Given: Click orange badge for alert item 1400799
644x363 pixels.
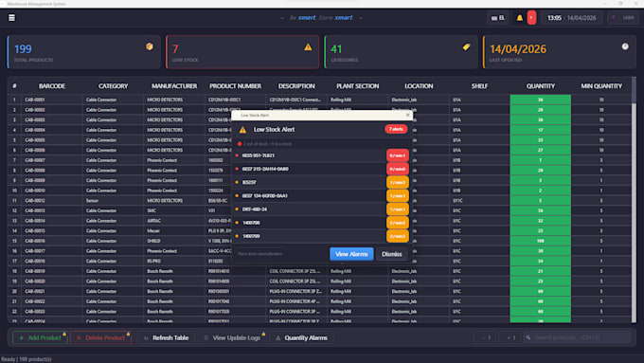Looking at the screenshot, I should (x=397, y=236).
